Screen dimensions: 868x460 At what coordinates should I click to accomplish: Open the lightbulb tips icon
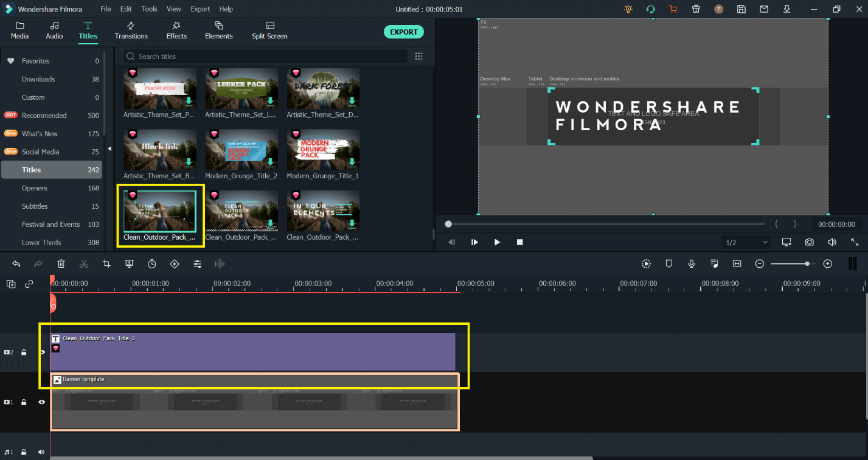(x=628, y=9)
